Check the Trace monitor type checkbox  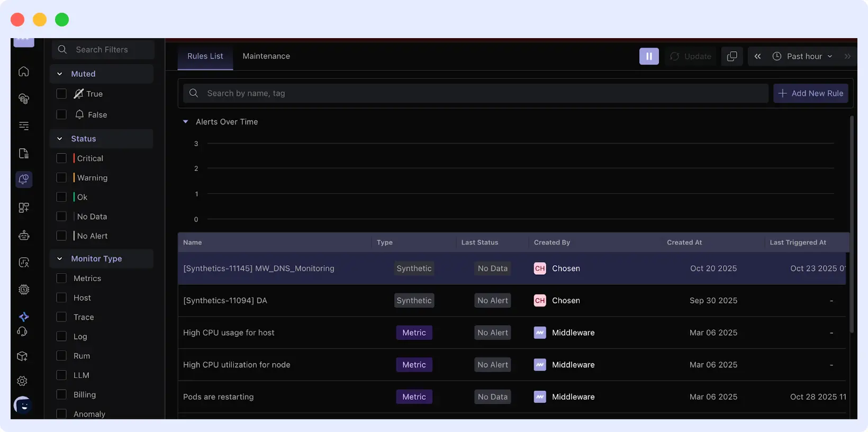click(61, 317)
